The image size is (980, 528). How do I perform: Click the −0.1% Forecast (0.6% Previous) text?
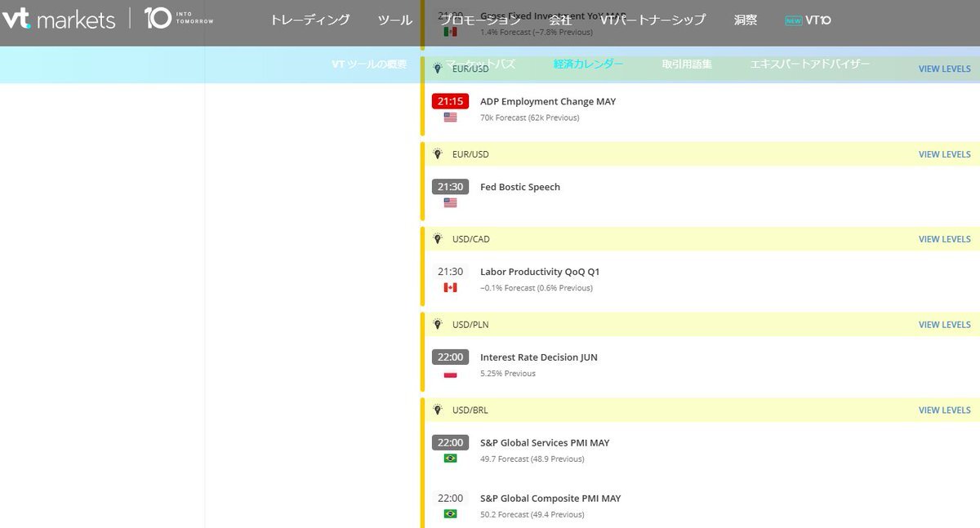537,288
